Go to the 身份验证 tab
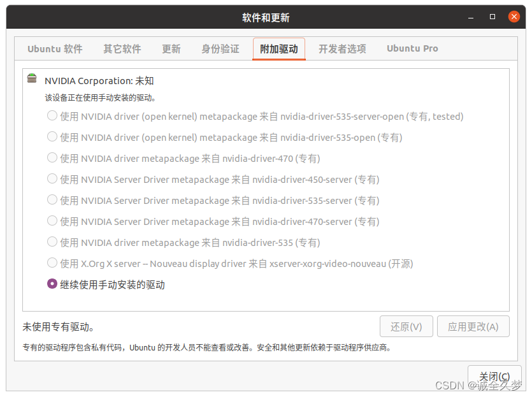 click(x=220, y=49)
